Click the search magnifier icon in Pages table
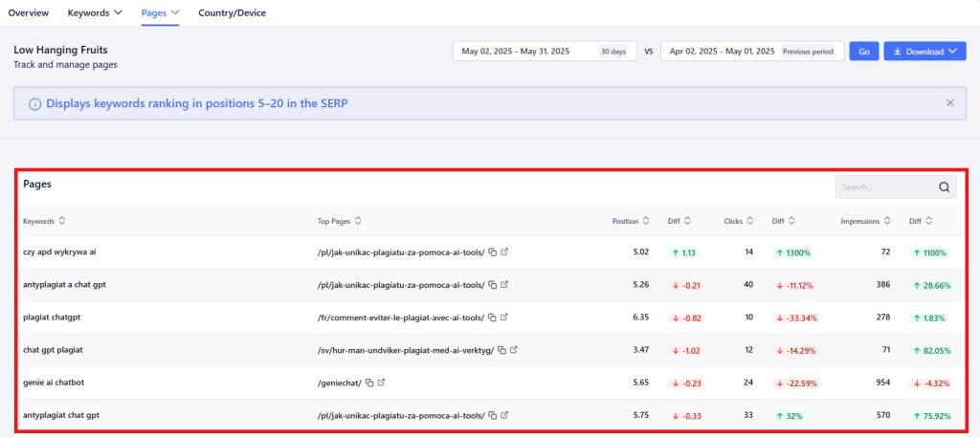The width and height of the screenshot is (980, 438). (944, 187)
